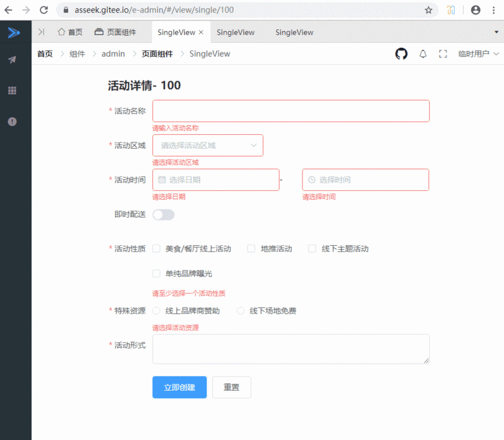Open the grid components sidebar menu
Screen dimensions: 504x440
click(x=12, y=91)
